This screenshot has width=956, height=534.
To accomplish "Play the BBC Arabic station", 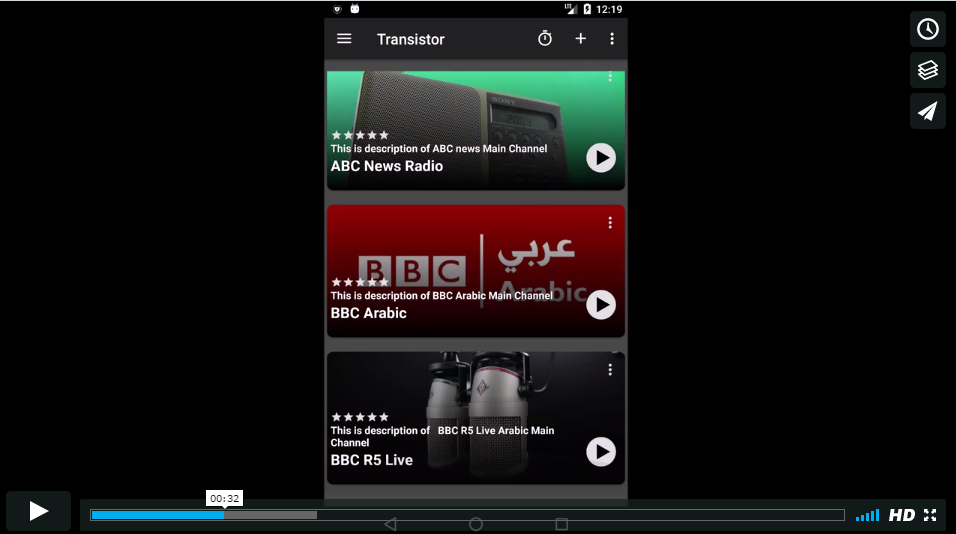I will point(601,305).
